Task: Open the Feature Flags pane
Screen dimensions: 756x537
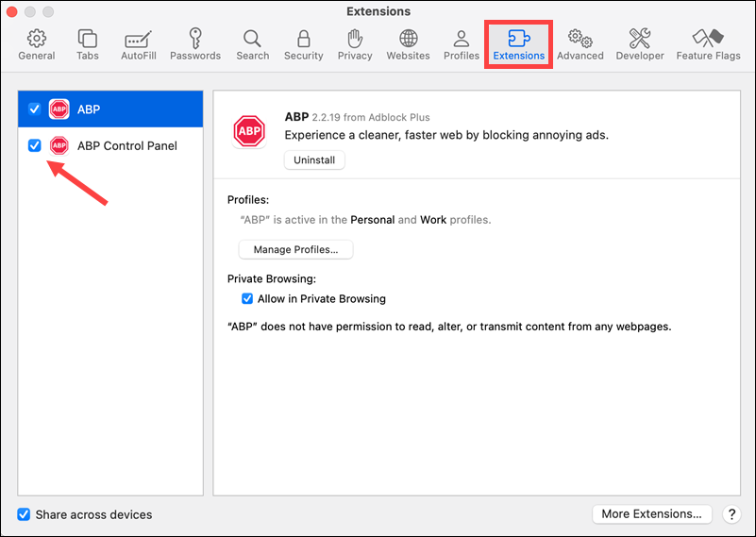Action: point(708,44)
